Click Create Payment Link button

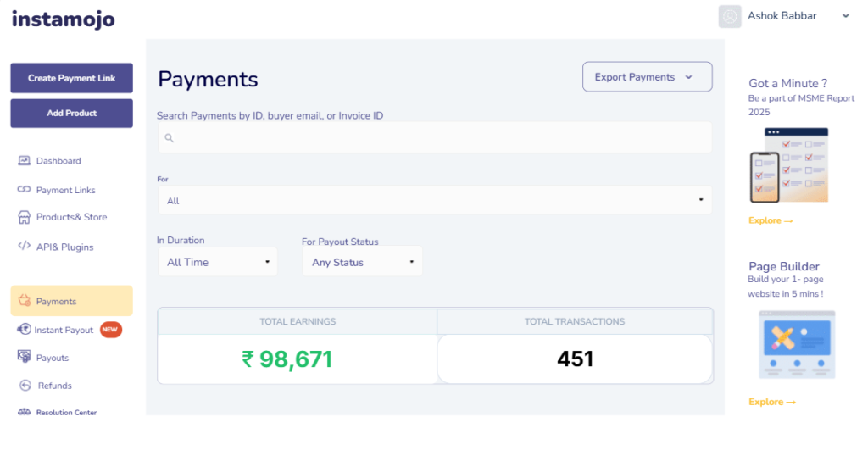tap(71, 78)
